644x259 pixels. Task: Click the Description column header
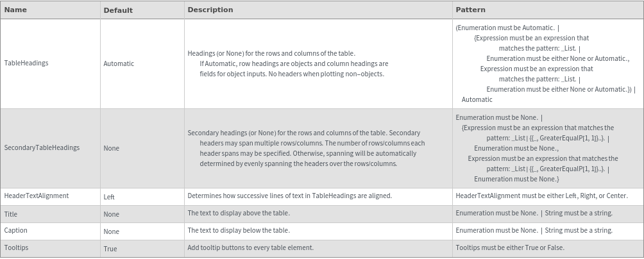pyautogui.click(x=210, y=10)
